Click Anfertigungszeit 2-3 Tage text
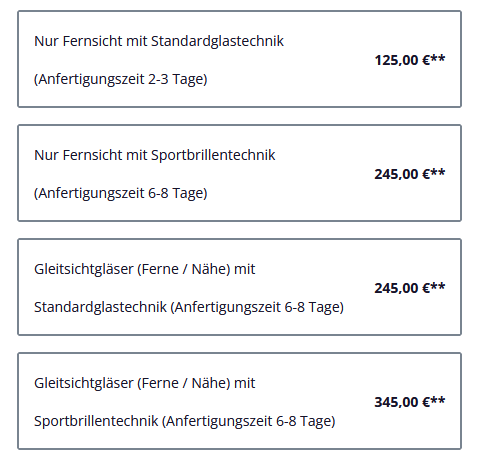 [x=120, y=79]
